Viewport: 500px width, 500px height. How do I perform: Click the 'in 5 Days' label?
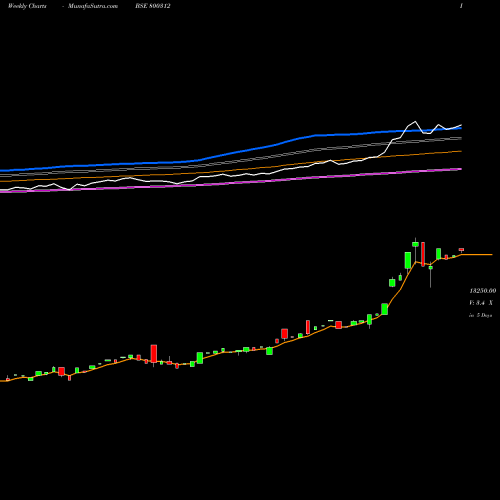point(481,315)
